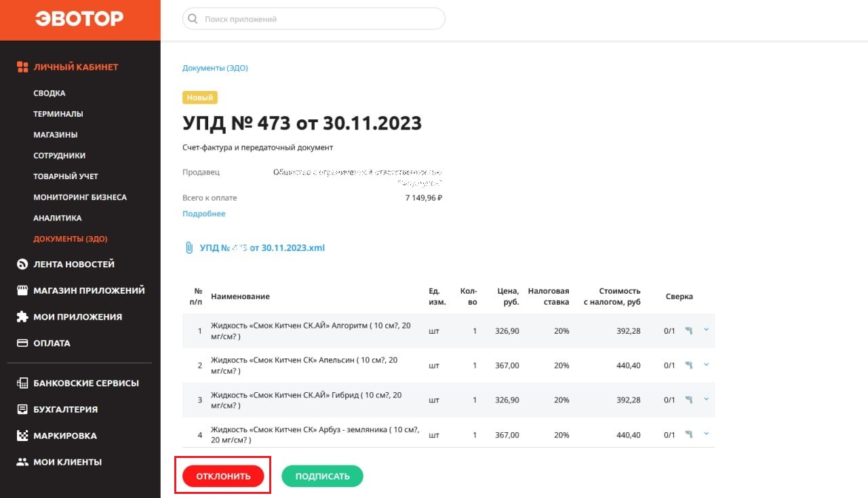
Task: Click Сверка value 0/1 in Алгоритм row
Action: [669, 331]
